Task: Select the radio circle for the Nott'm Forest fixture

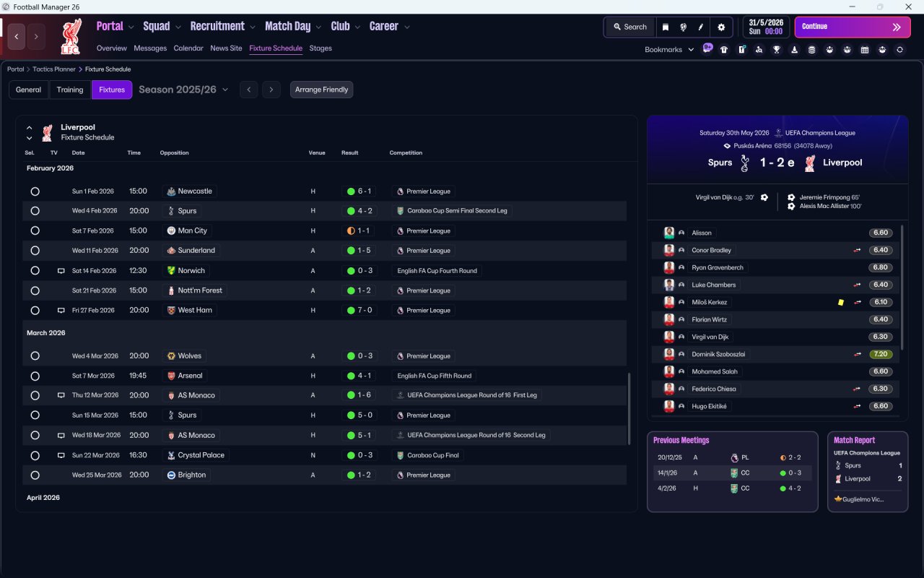Action: click(35, 290)
